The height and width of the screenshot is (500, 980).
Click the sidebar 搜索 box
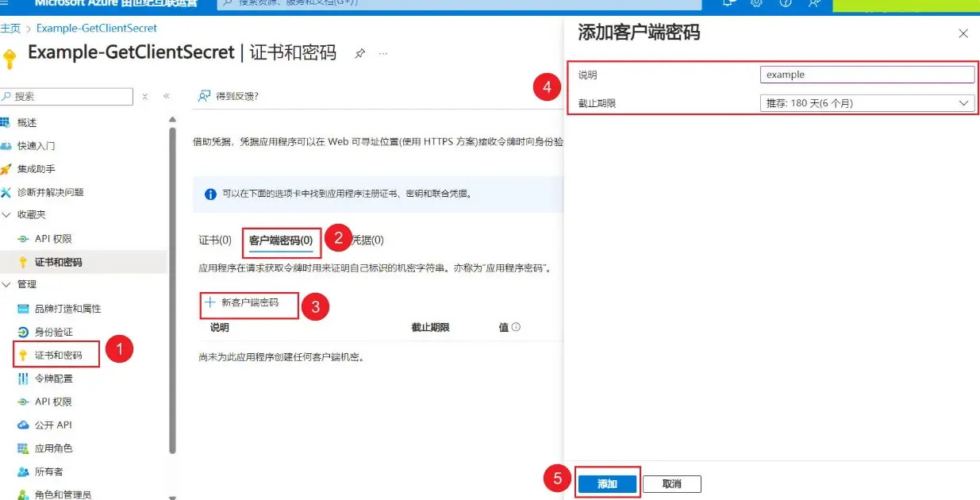pyautogui.click(x=67, y=96)
